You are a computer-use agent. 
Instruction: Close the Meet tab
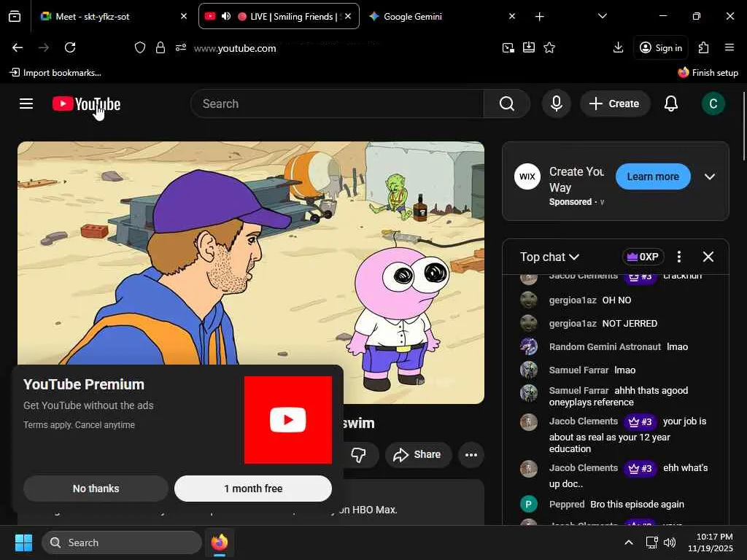(184, 16)
